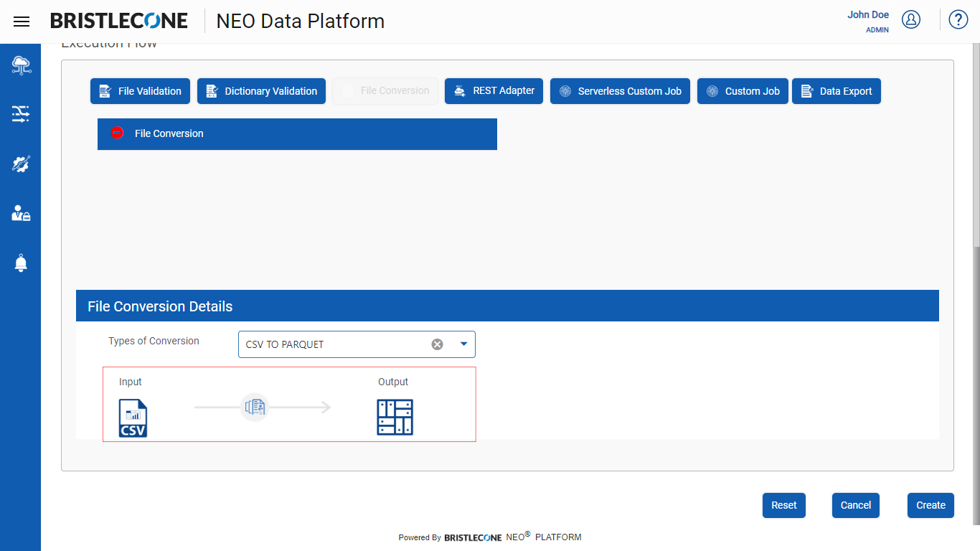Add a Data Export step
This screenshot has width=980, height=551.
click(x=836, y=91)
